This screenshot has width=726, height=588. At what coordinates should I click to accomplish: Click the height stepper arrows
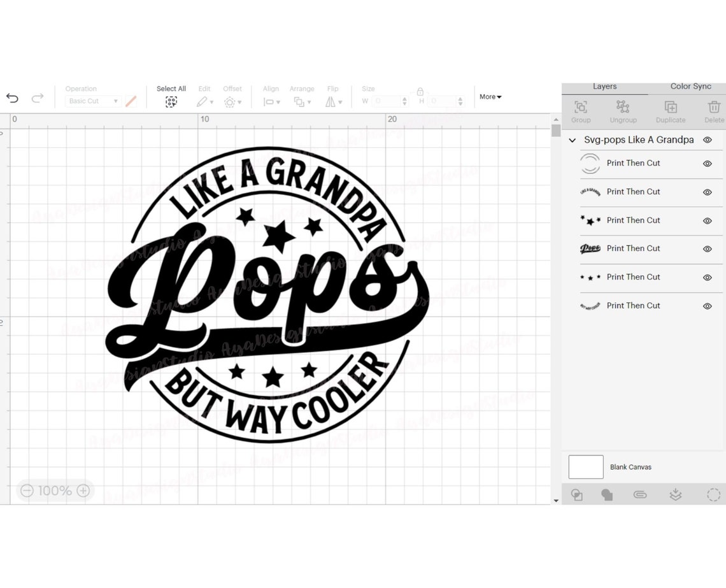[x=460, y=101]
